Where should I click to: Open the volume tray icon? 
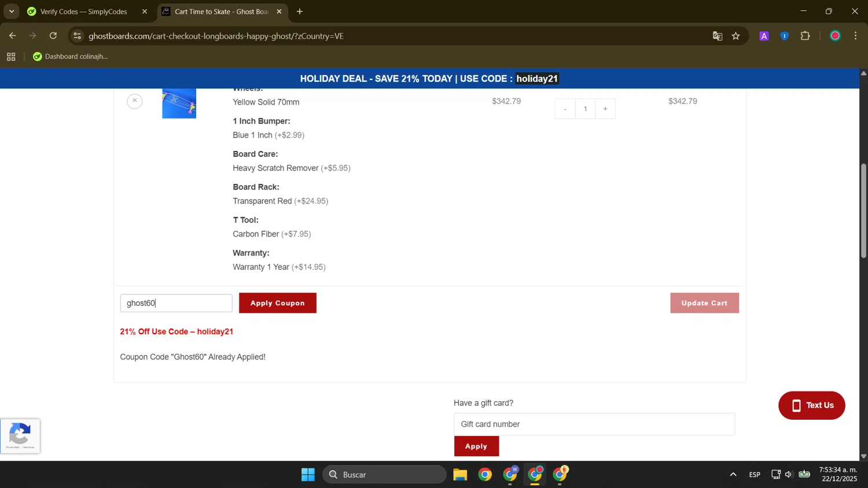pyautogui.click(x=789, y=475)
